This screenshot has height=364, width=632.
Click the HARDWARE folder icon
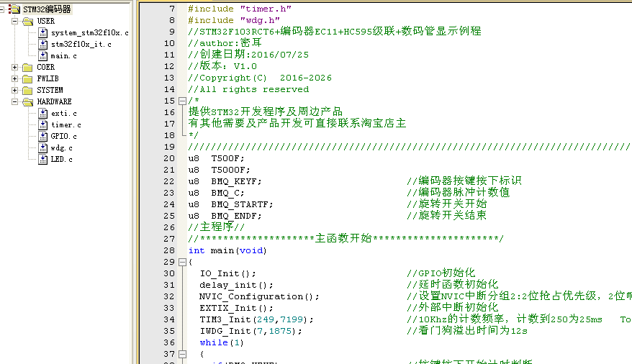(x=28, y=102)
